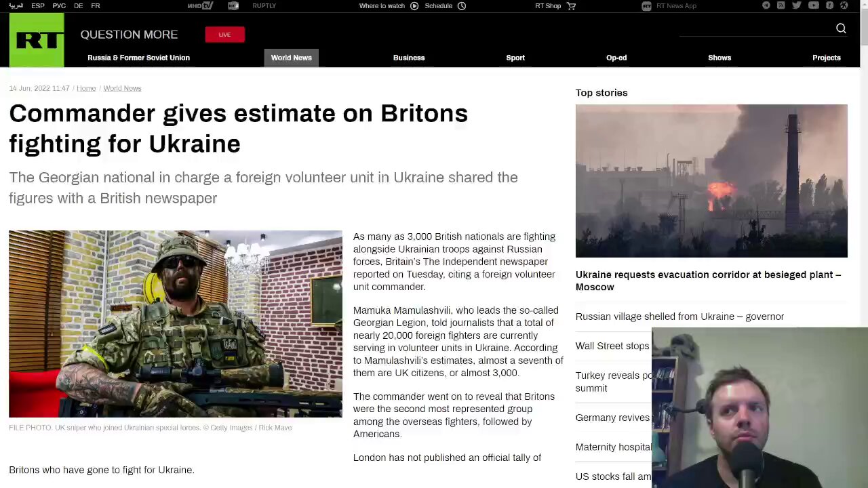Open the Facebook social icon
868x488 pixels.
coord(829,5)
